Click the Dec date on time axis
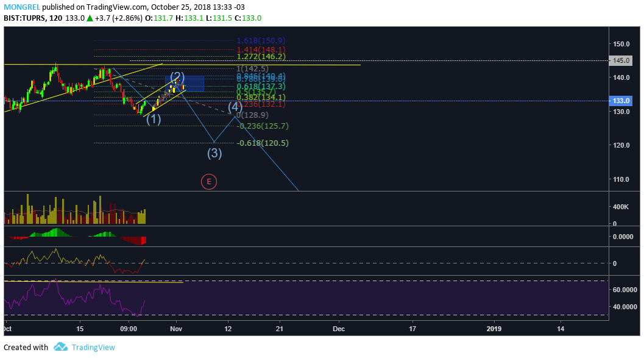Screen dimensions: 644x358 tap(339, 329)
